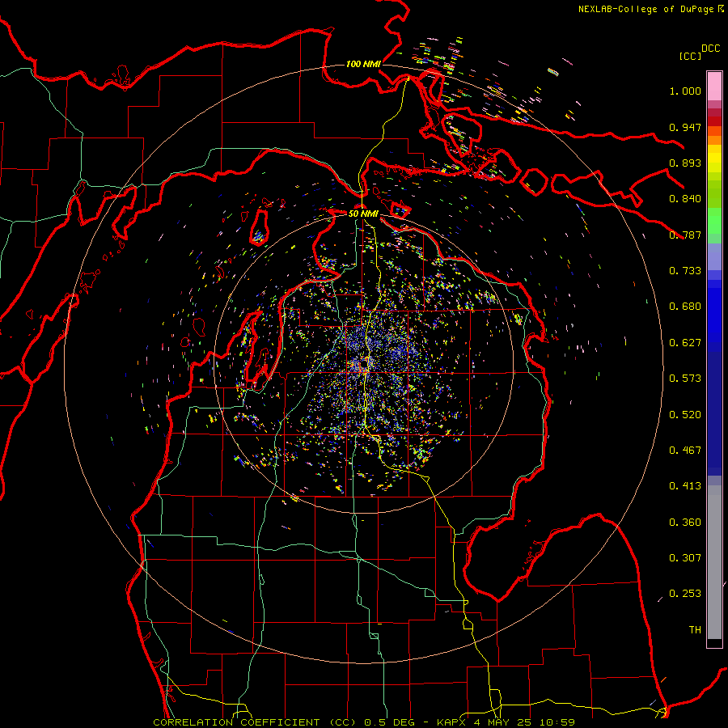Pick the 0.360 scale value
This screenshot has height=728, width=728.
click(685, 523)
